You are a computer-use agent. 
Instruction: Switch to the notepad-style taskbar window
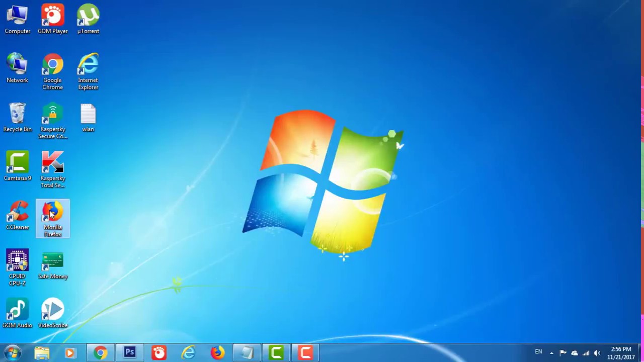[x=247, y=353]
